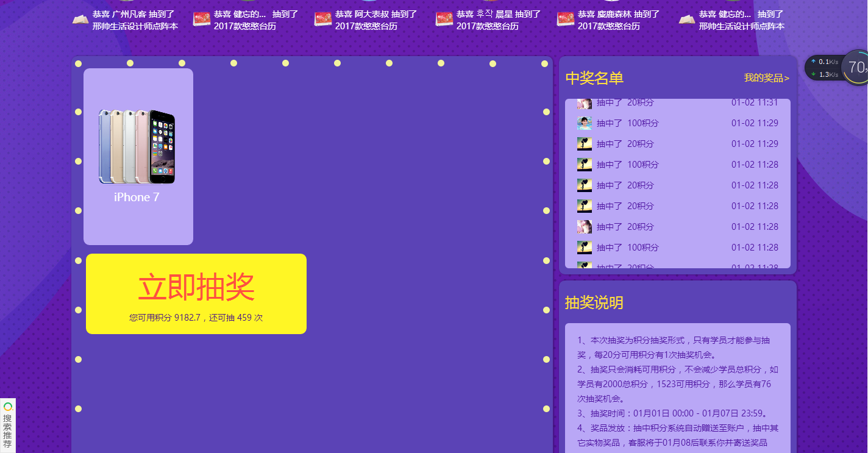868x453 pixels.
Task: Click the blue avatar of the 11:29 100积分 winner
Action: [584, 123]
